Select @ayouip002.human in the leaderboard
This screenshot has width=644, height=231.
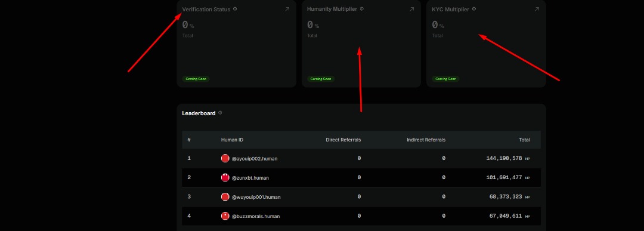pos(255,159)
